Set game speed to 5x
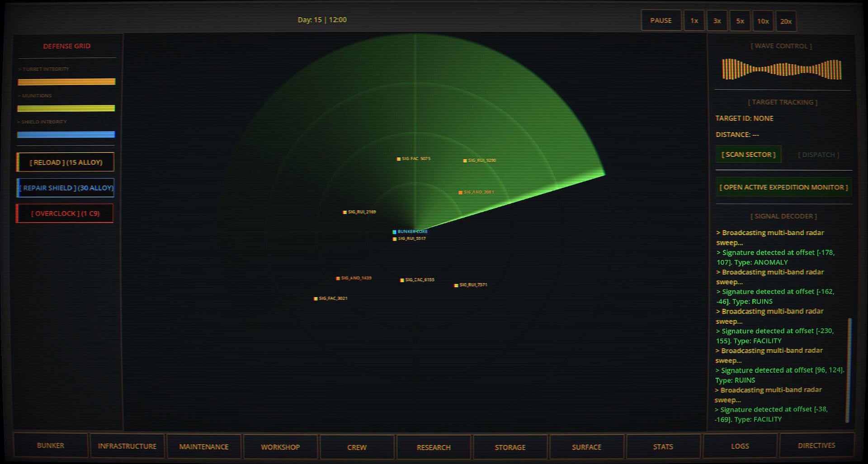Viewport: 868px width, 464px height. coord(740,21)
